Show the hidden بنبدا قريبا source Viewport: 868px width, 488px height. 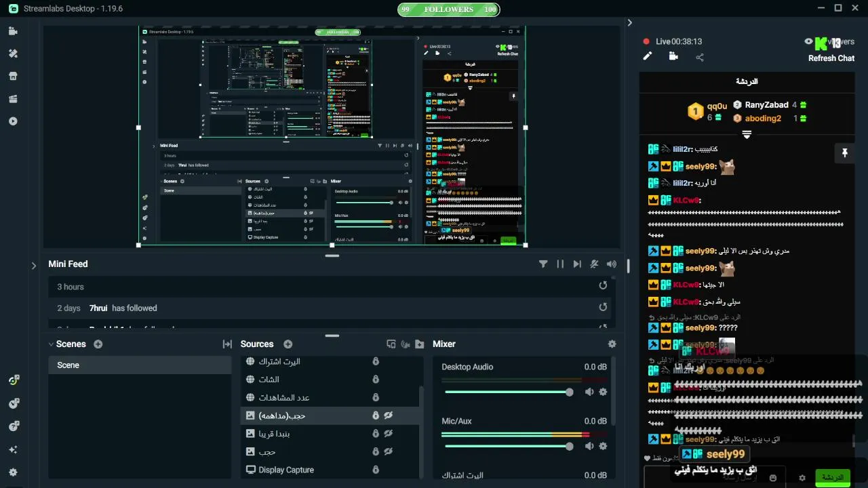tap(389, 434)
